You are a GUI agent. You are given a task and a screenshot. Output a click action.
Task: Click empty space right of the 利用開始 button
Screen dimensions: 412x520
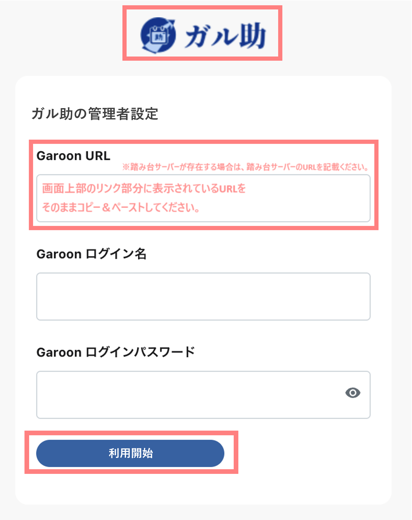click(x=300, y=453)
